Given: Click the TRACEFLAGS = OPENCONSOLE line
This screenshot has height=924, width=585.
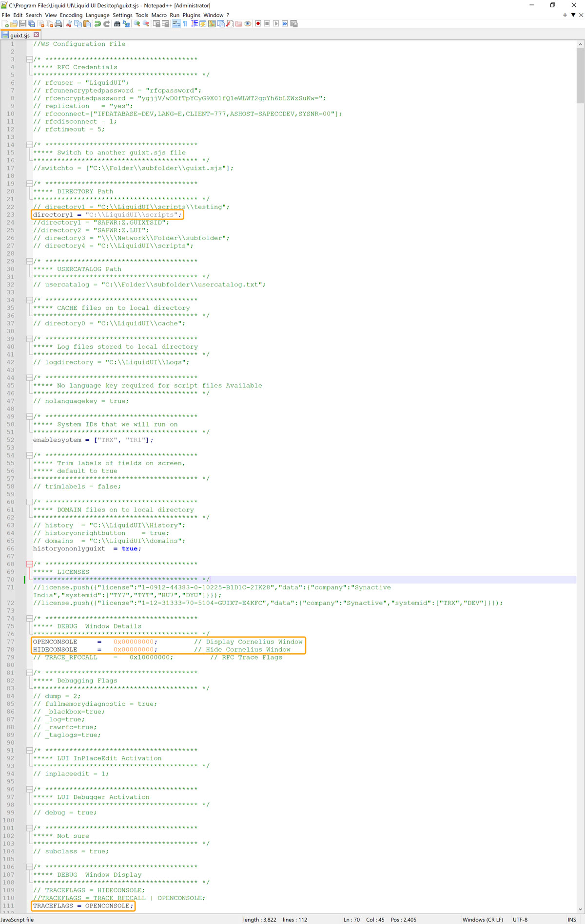Looking at the screenshot, I should coord(83,906).
